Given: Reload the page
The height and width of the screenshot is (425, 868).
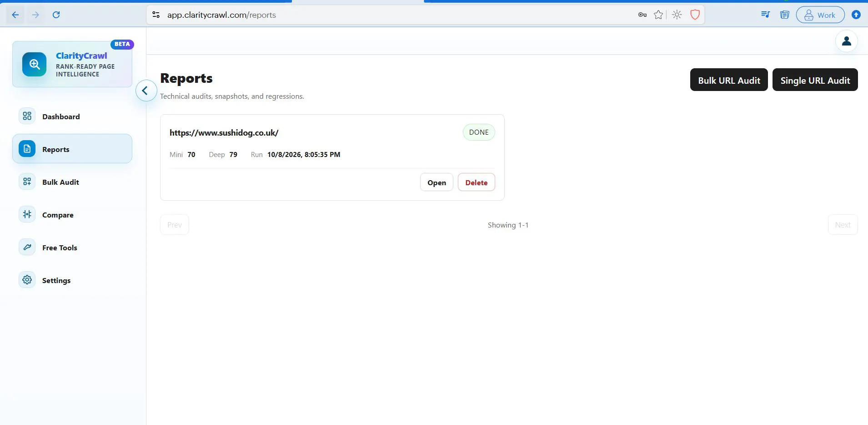Looking at the screenshot, I should [x=56, y=15].
